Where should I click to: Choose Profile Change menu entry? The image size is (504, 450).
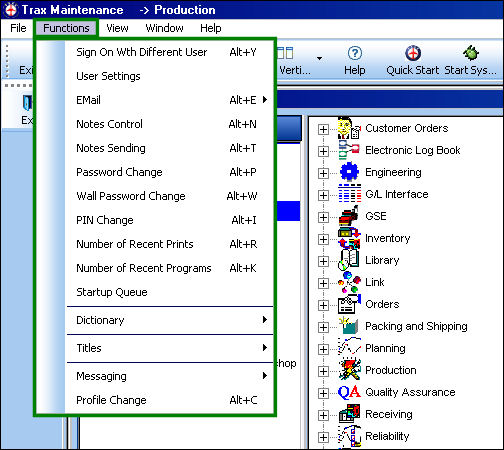(170, 400)
